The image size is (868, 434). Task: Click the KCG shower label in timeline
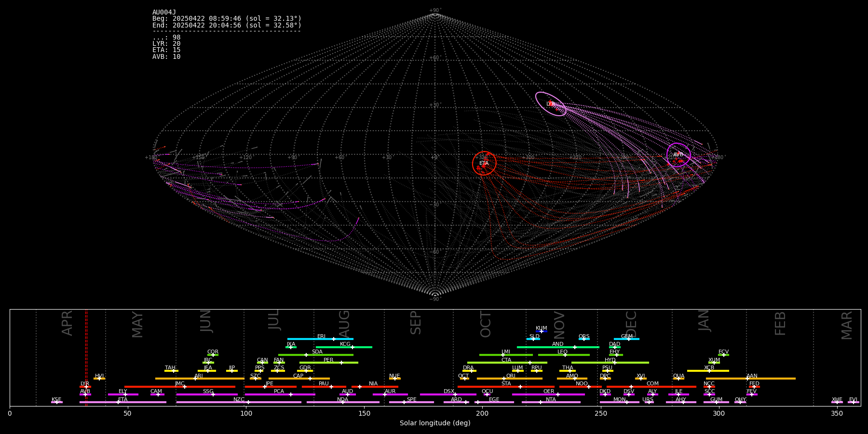345,344
